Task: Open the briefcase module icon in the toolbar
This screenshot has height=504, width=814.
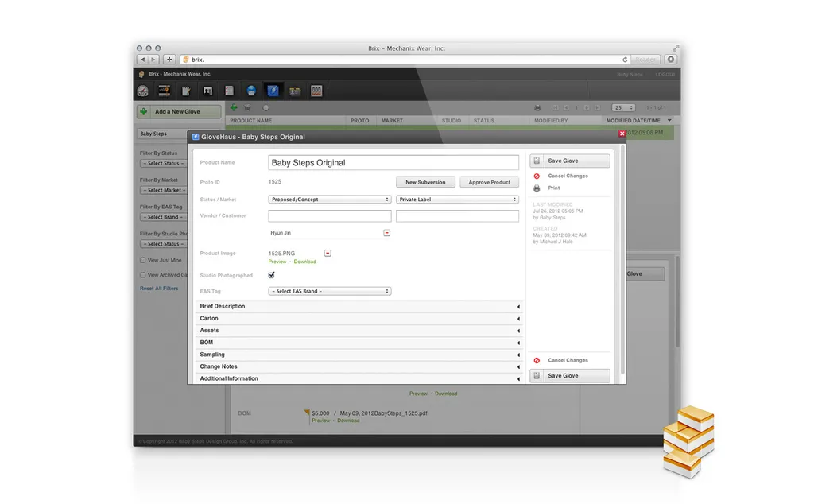Action: 295,91
